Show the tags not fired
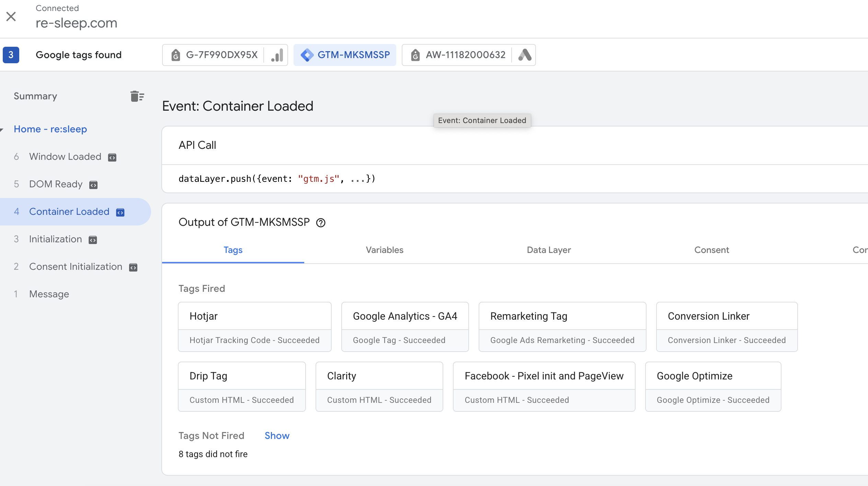868x486 pixels. (277, 436)
